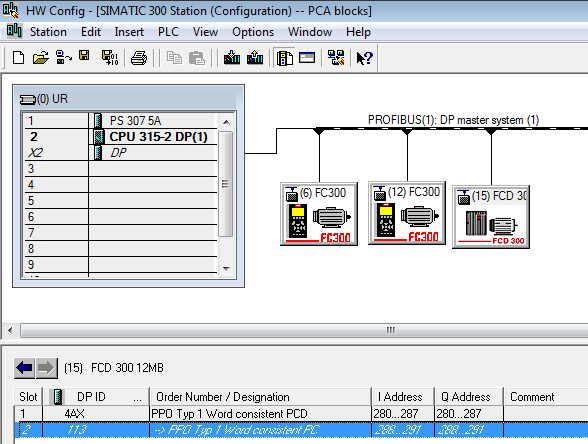Toggle the hardware Catalog view icon
The image size is (588, 444).
click(285, 58)
